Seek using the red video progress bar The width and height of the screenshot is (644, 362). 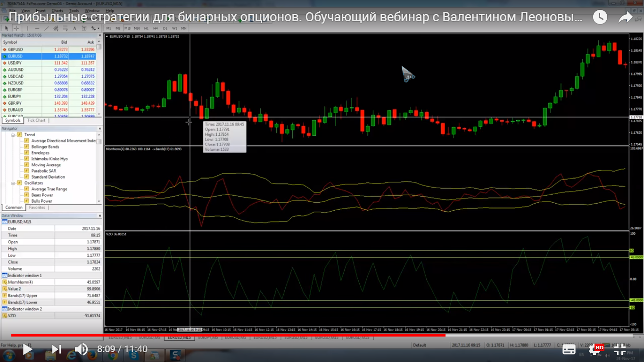(228, 336)
